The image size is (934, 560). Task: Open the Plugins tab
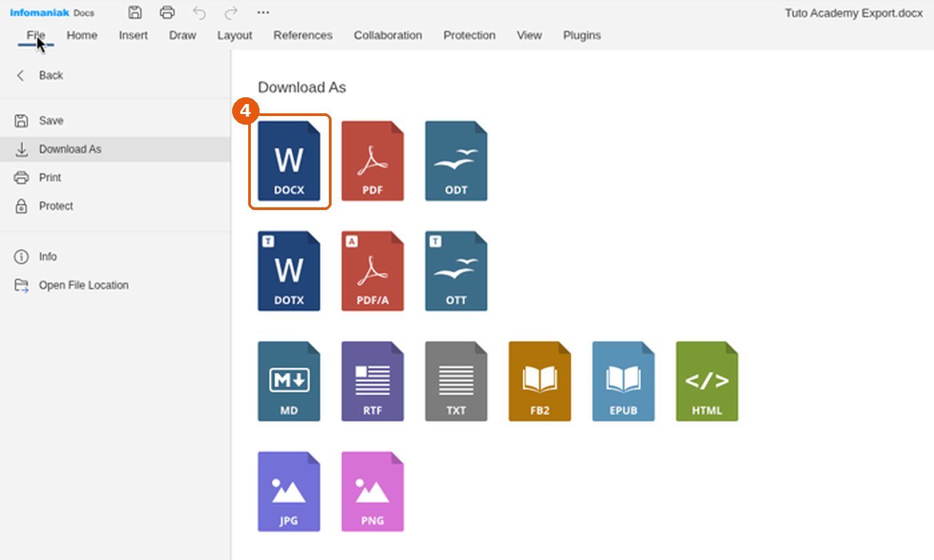pos(582,35)
